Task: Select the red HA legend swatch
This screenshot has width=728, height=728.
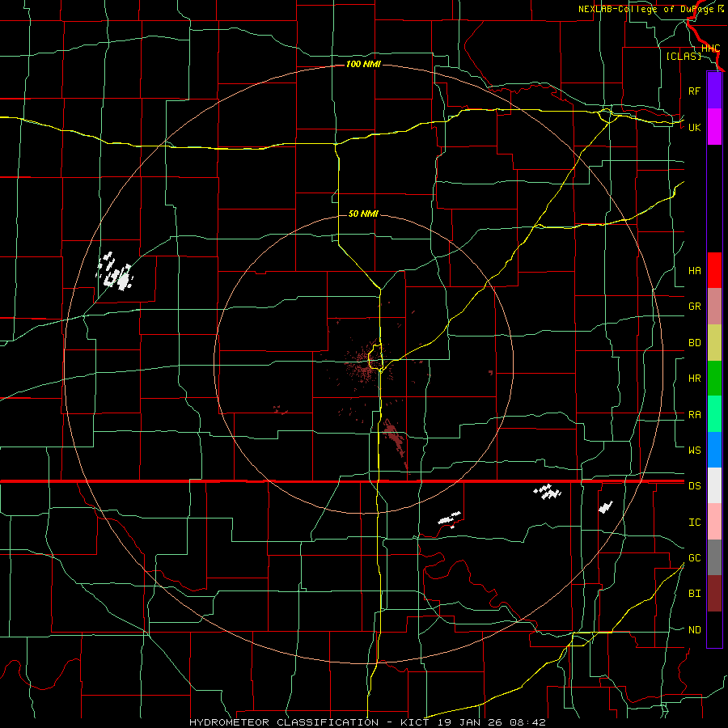Action: click(714, 270)
